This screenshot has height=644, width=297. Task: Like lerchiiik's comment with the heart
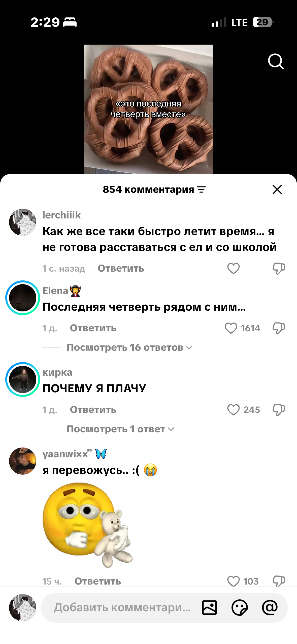coord(234,268)
